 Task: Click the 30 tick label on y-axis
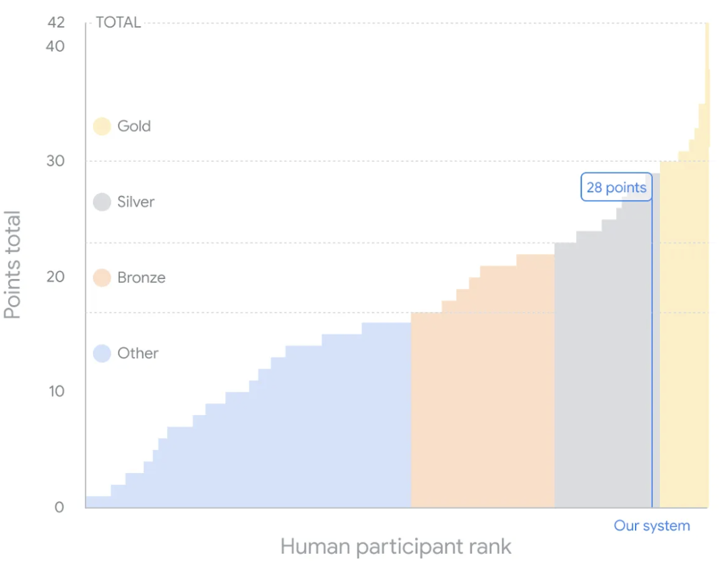55,161
